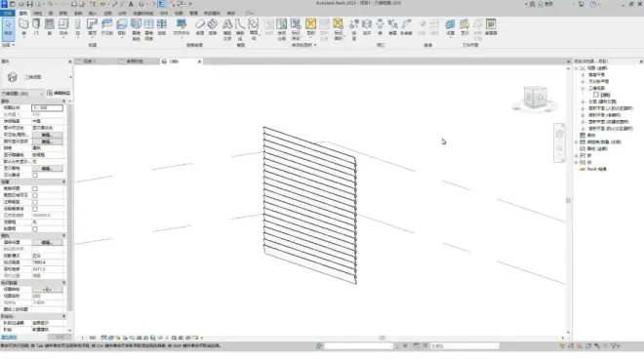Select the Curtain Grid tool icon
Image resolution: width=644 pixels, height=363 pixels.
148,28
